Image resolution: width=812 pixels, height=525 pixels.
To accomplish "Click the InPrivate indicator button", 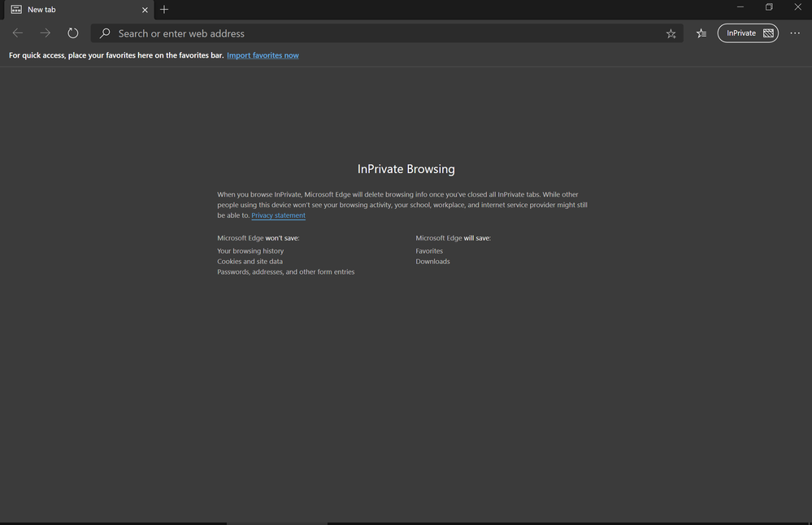I will [x=748, y=33].
